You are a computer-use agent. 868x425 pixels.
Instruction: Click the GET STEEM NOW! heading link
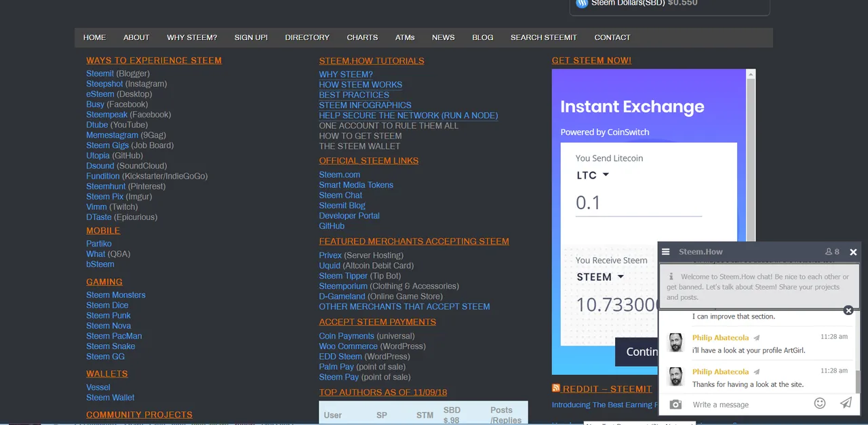[x=591, y=60]
